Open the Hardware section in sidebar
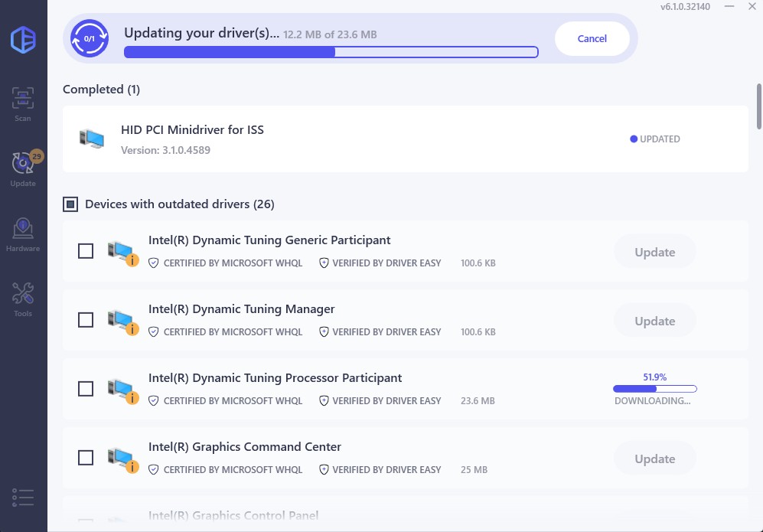This screenshot has height=532, width=763. coord(23,233)
